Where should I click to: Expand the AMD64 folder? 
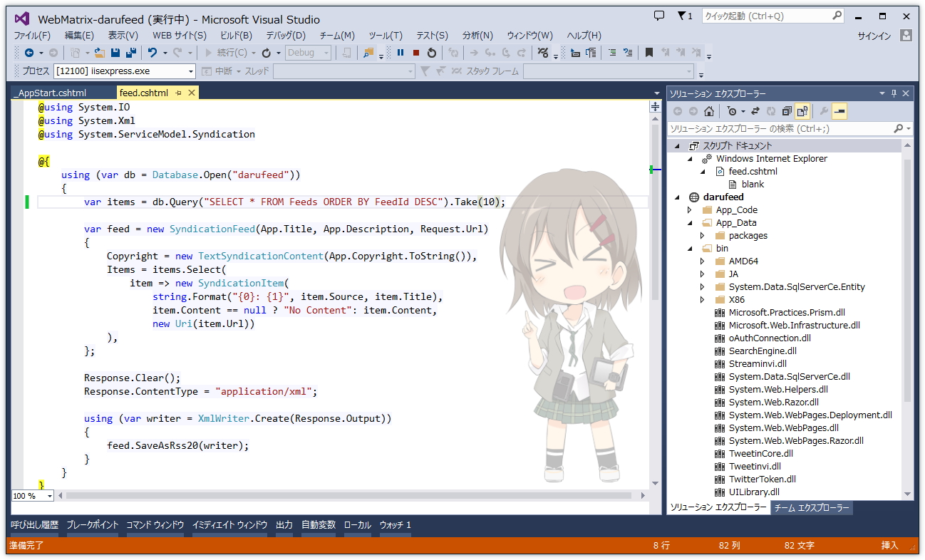point(703,261)
